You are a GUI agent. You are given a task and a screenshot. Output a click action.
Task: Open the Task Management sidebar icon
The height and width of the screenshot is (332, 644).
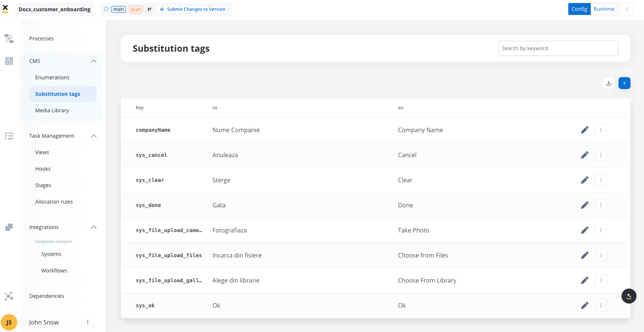click(9, 136)
